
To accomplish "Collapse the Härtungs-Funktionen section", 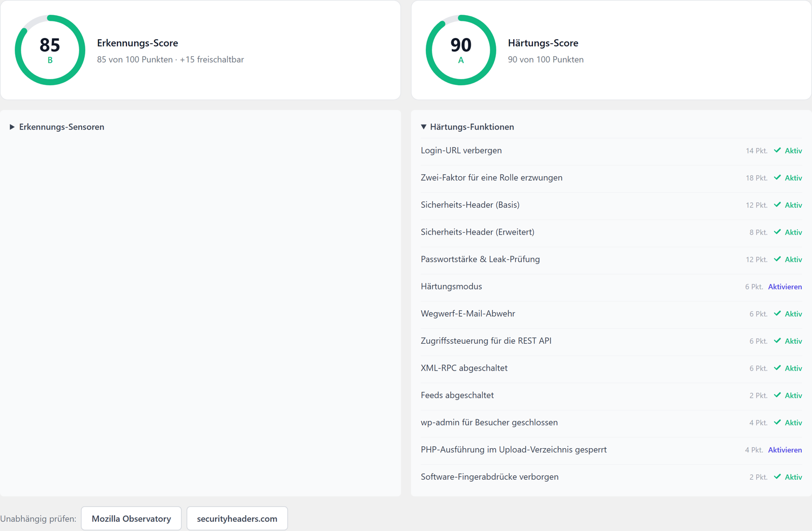I will pyautogui.click(x=467, y=127).
